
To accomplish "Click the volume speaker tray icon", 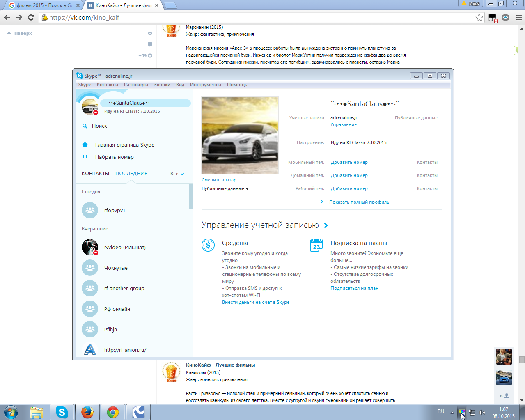I will [482, 413].
